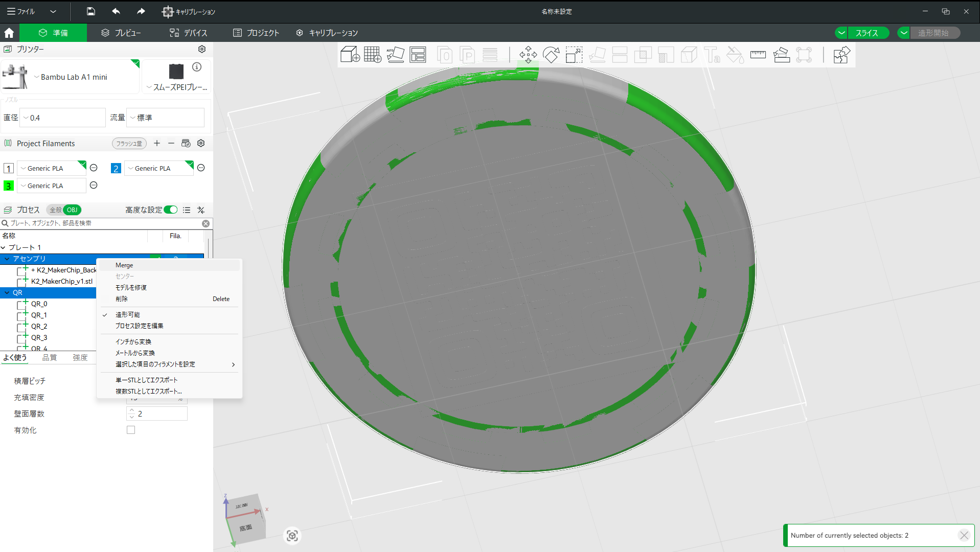980x552 pixels.
Task: Click the フラッシュ量 button
Action: (x=129, y=144)
